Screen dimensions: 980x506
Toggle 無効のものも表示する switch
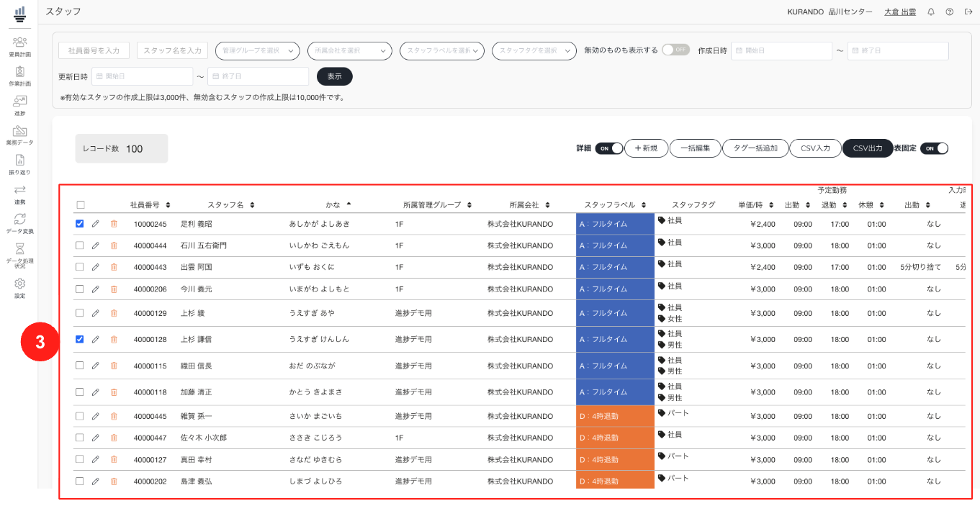coord(676,50)
